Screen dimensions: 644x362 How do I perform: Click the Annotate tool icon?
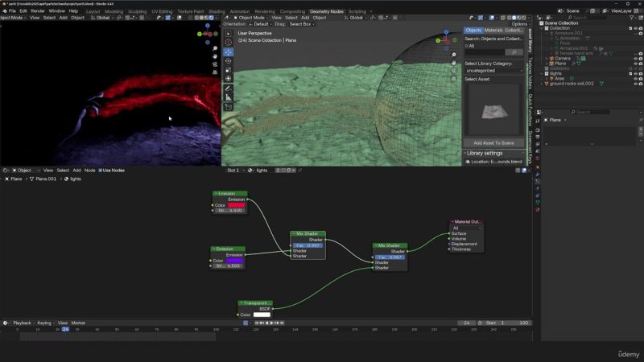(229, 88)
